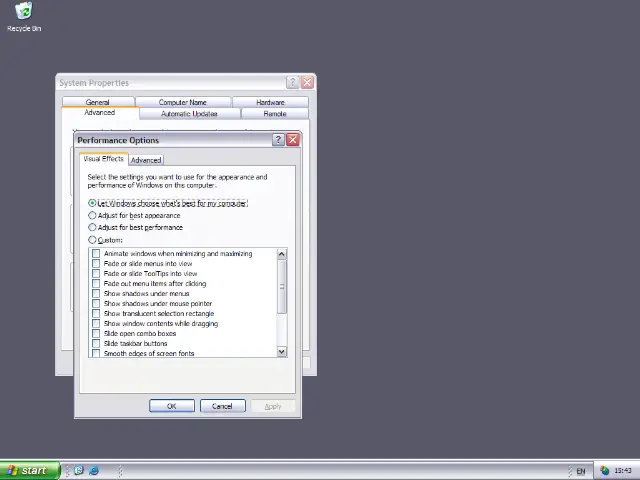Open the General tab in System Properties
Image resolution: width=640 pixels, height=480 pixels.
pyautogui.click(x=98, y=102)
